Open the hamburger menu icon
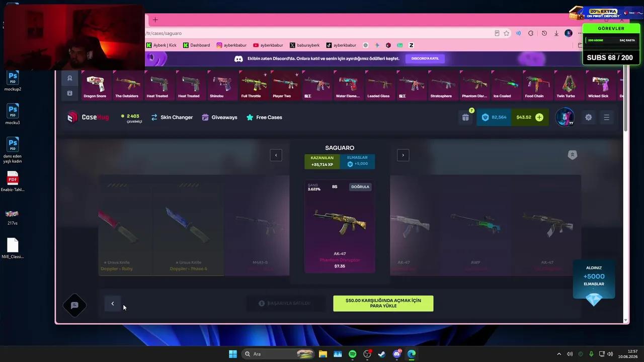The image size is (644, 362). [x=606, y=117]
